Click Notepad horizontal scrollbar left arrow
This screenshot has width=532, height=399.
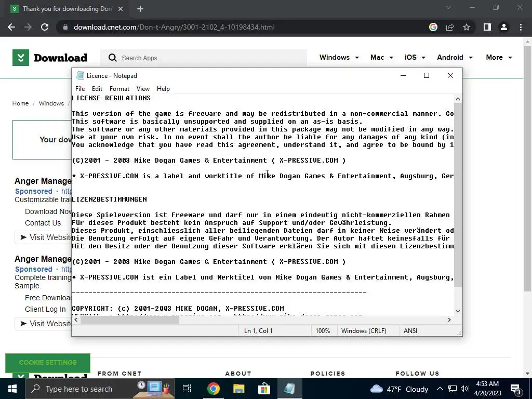76,320
